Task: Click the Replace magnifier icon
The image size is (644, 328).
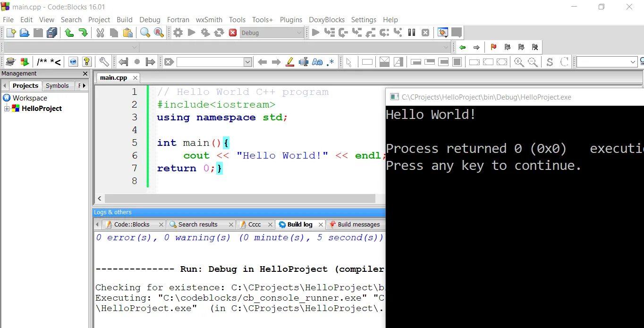Action: click(x=159, y=33)
